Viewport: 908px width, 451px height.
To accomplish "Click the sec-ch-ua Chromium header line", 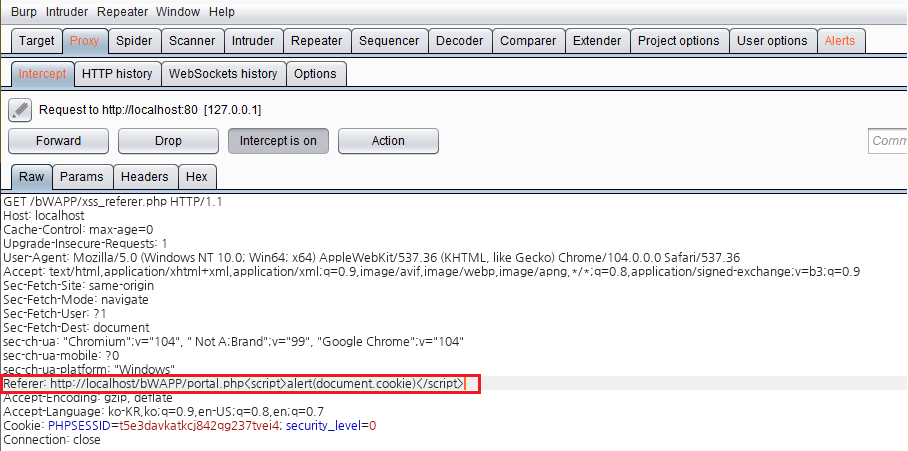I will point(234,342).
